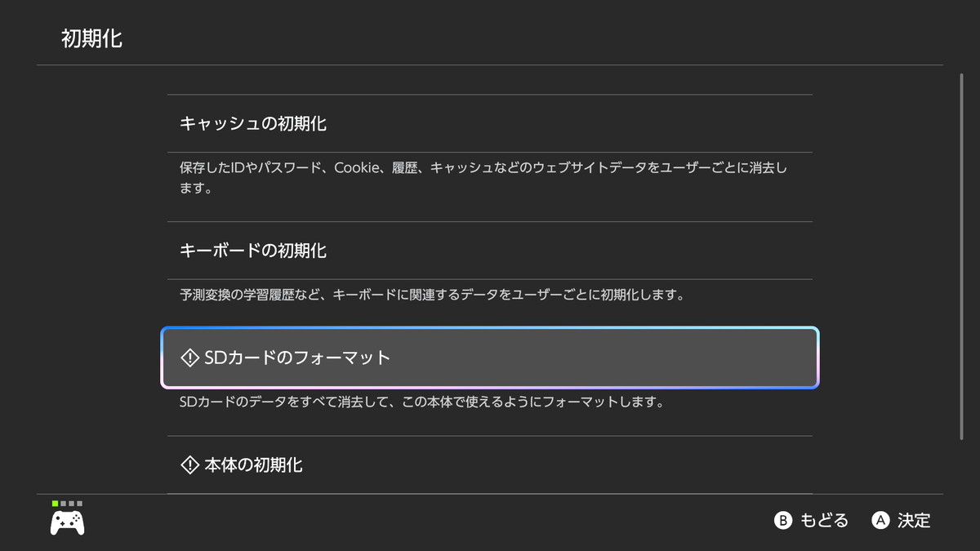Click the warning icon beside SDカードのフォーマット
The width and height of the screenshot is (980, 551).
pos(189,358)
